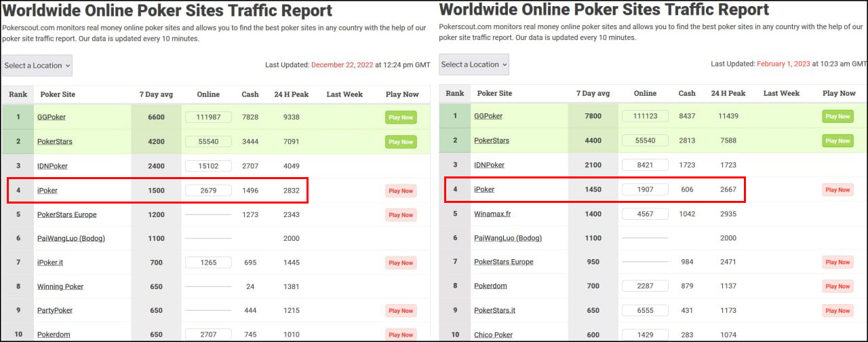Click PokerStars.it online field 6555

coord(645,310)
